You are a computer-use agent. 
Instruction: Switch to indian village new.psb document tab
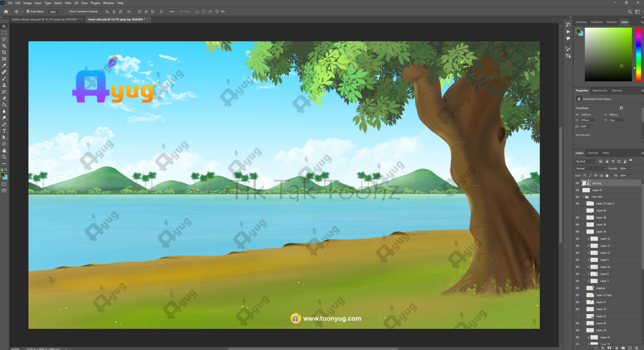point(45,19)
